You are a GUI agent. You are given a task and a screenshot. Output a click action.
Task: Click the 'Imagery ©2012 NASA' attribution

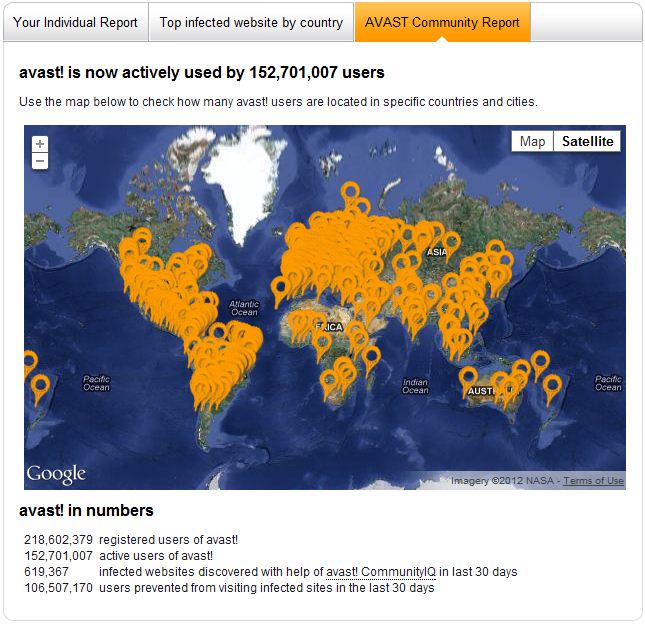[x=502, y=480]
